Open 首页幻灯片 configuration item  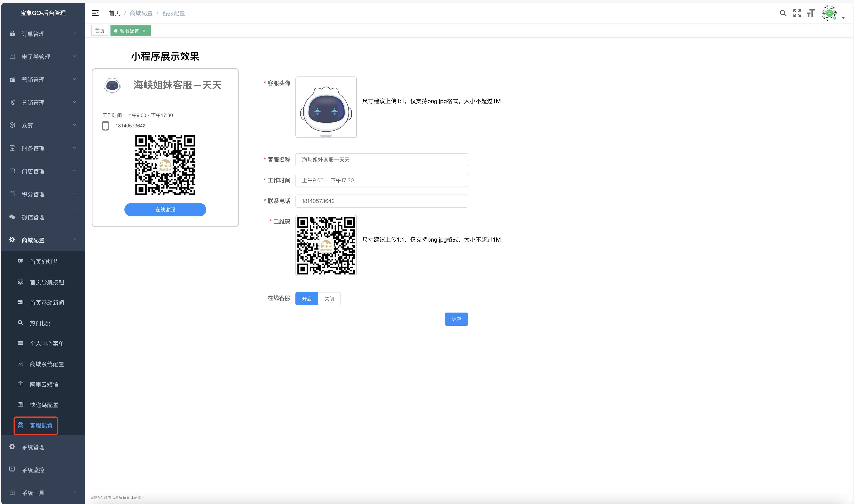coord(44,262)
